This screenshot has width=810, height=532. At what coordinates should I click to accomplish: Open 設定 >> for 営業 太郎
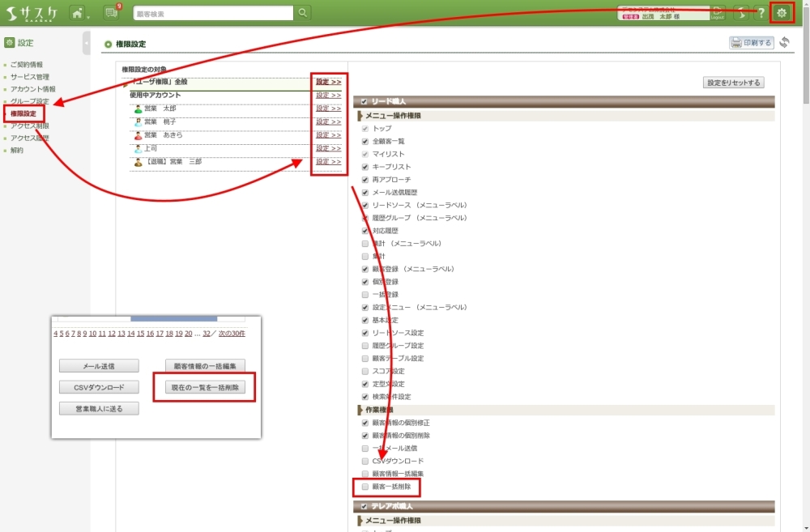(328, 109)
